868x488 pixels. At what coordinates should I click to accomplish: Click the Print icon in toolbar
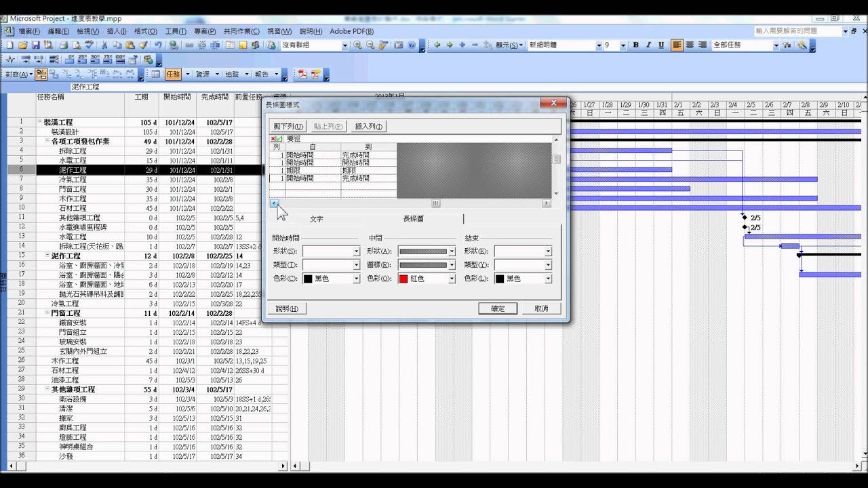pos(64,45)
